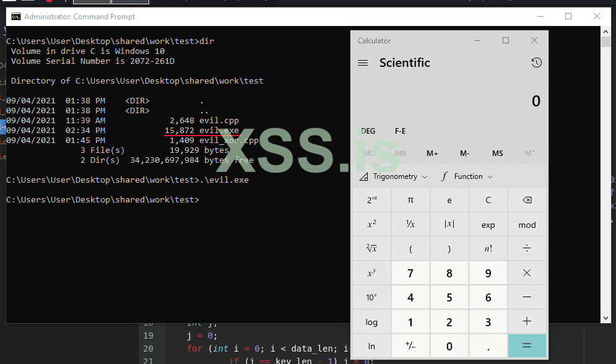The image size is (616, 364).
Task: Click the right parenthesis key
Action: (449, 249)
